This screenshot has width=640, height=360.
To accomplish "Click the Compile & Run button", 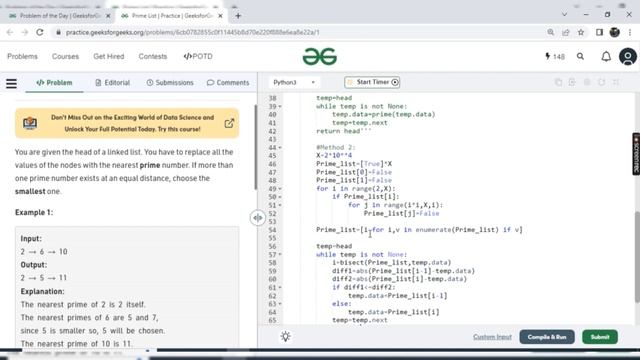I will coord(547,337).
